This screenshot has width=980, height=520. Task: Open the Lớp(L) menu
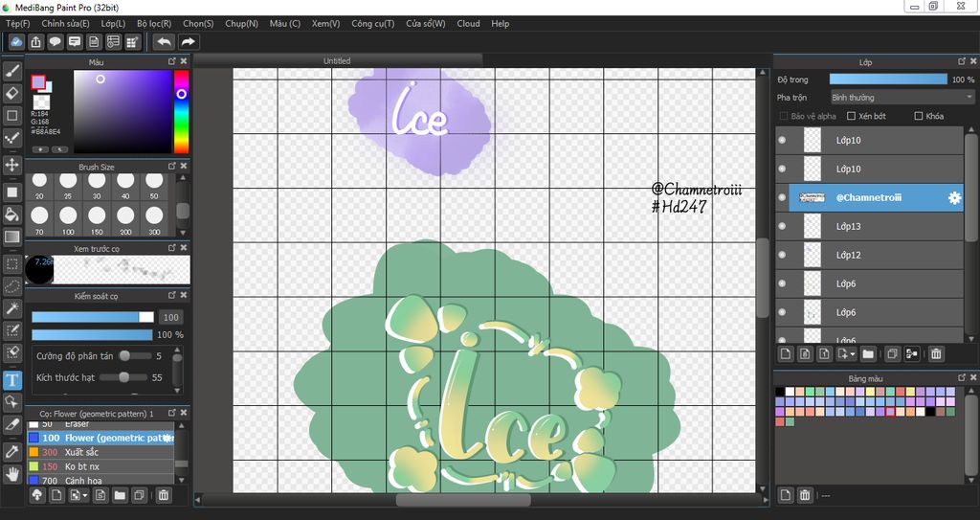tap(113, 23)
